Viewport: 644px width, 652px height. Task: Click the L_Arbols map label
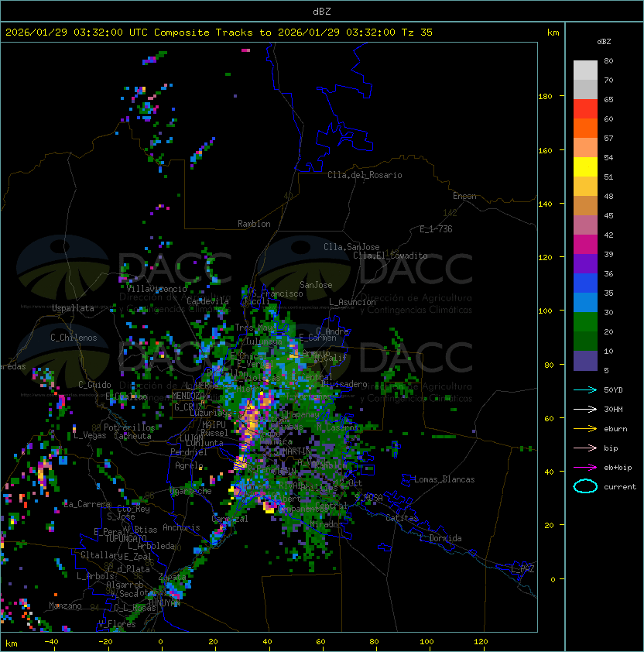95,576
